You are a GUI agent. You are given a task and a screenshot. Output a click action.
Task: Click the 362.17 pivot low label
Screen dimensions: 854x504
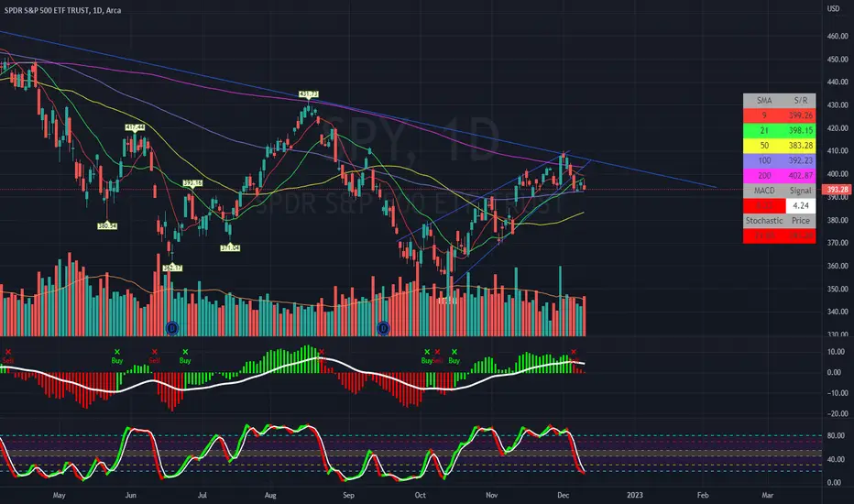pos(172,268)
